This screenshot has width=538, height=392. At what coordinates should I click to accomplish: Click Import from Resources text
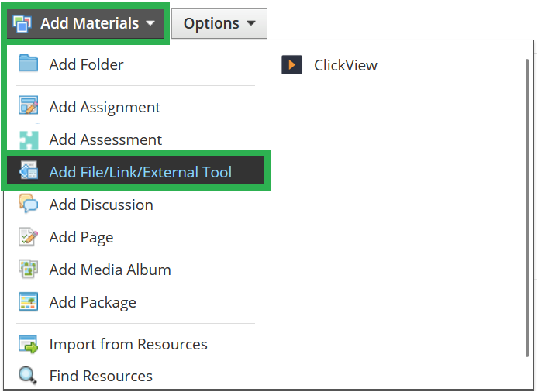129,344
